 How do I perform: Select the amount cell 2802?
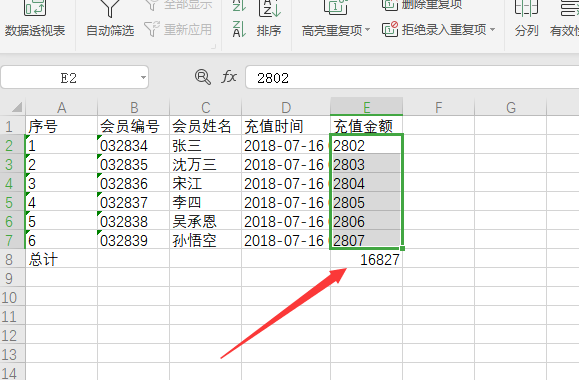pyautogui.click(x=366, y=145)
